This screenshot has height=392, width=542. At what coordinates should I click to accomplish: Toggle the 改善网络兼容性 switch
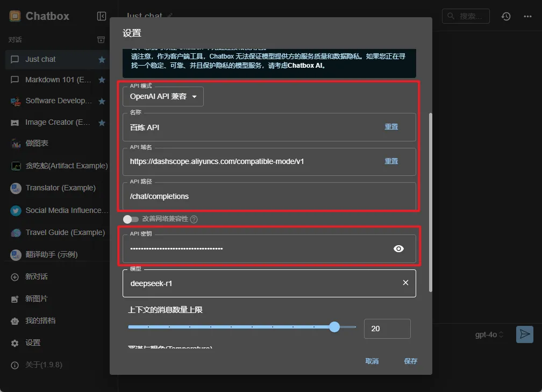(131, 219)
